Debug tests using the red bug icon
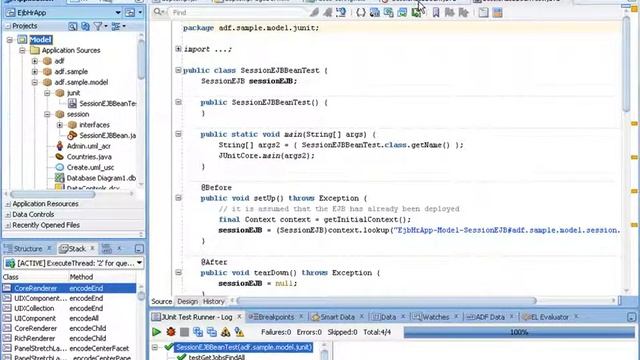The width and height of the screenshot is (640, 360). tap(171, 332)
